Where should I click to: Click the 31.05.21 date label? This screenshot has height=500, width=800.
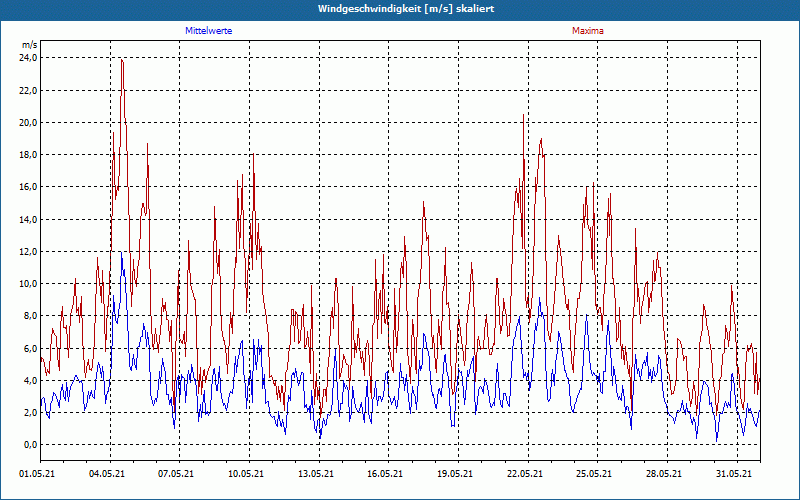(734, 474)
